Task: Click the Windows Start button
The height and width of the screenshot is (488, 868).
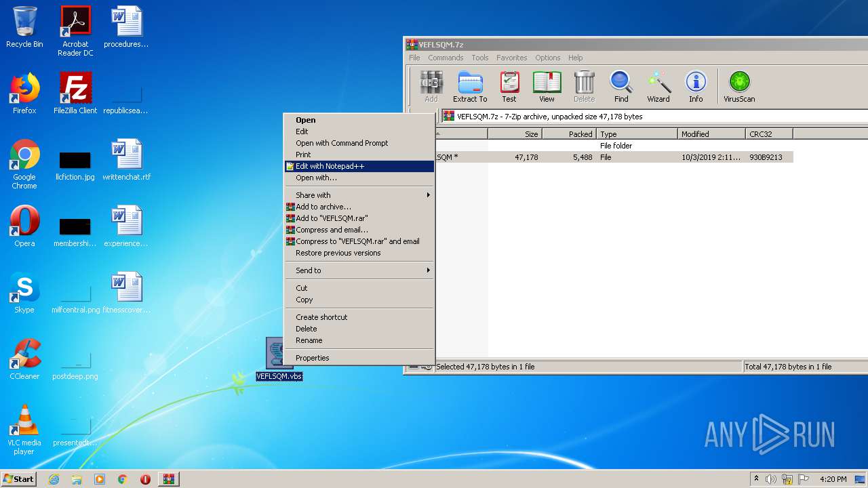Action: [18, 479]
